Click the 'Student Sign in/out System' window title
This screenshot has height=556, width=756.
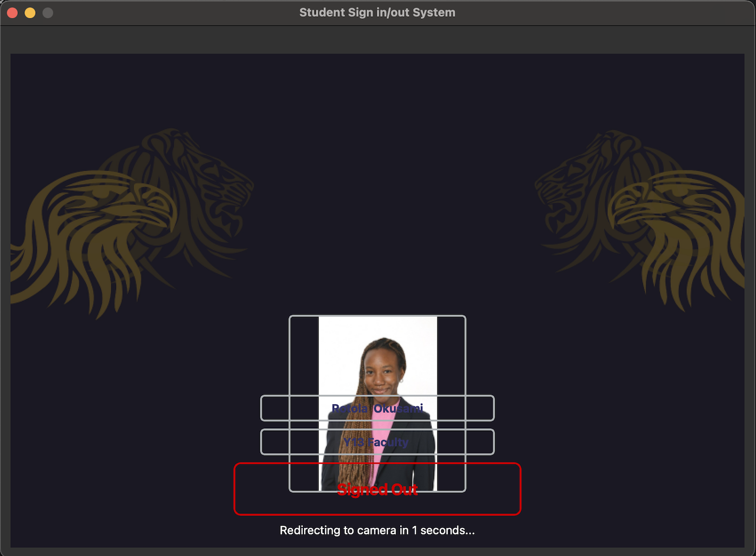click(377, 12)
